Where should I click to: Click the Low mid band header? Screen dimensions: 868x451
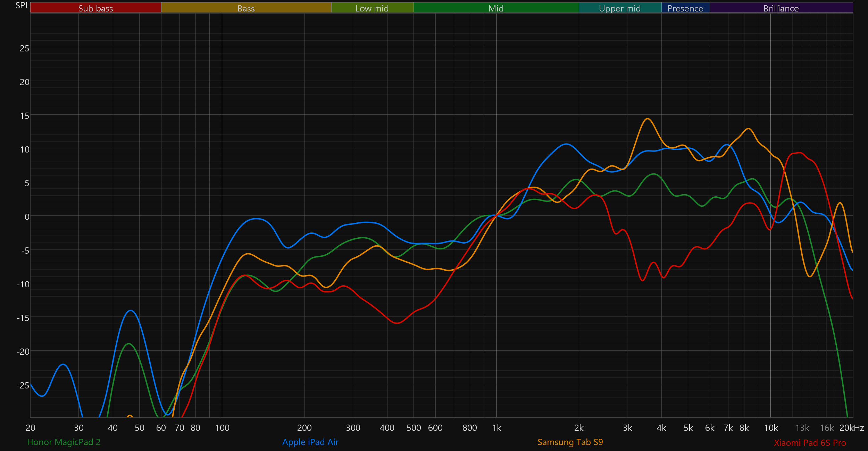click(x=372, y=8)
